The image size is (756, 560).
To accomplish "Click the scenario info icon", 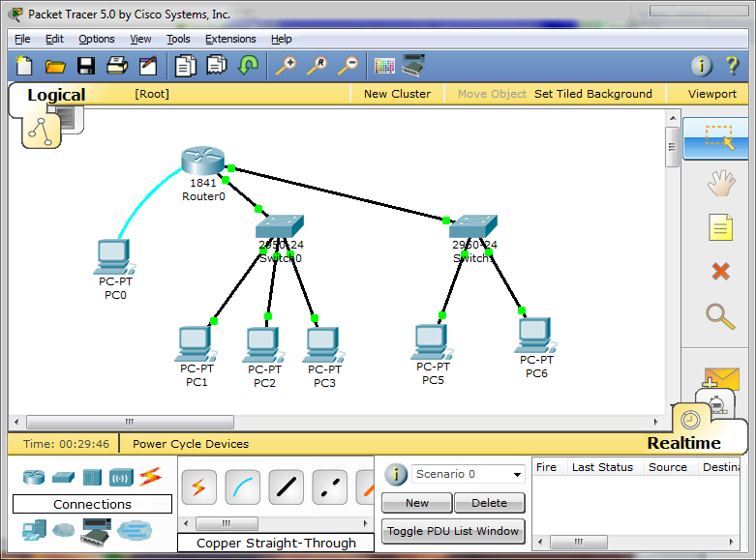I will 396,474.
